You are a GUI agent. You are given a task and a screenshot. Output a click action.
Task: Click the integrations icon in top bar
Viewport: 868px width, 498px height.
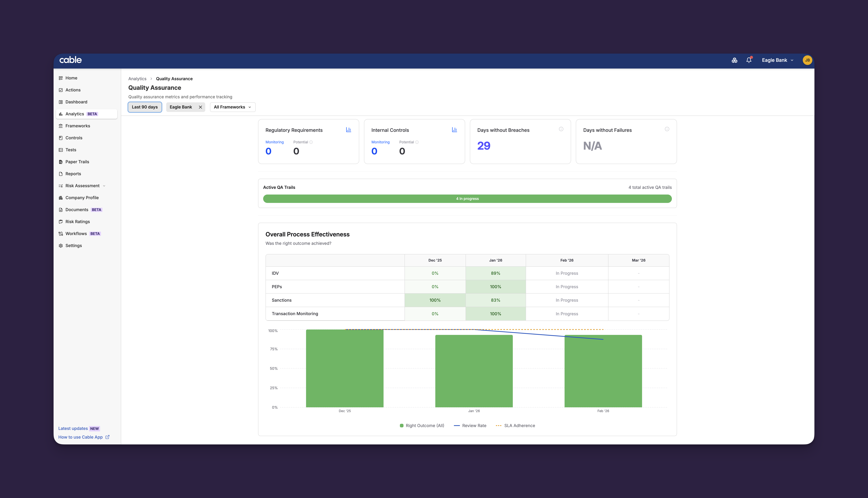[734, 60]
